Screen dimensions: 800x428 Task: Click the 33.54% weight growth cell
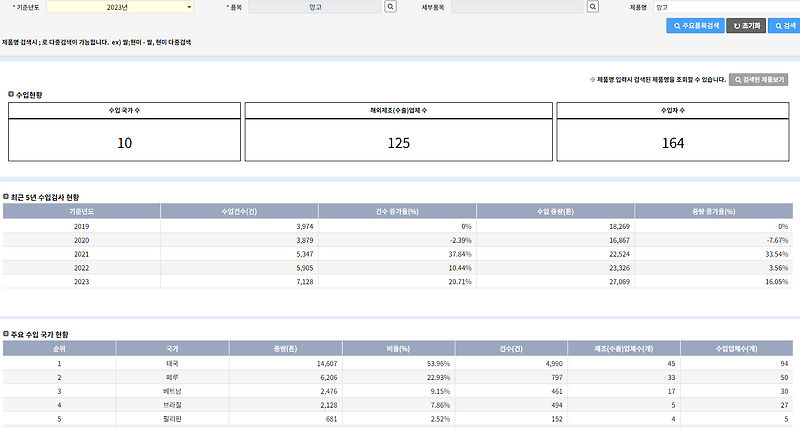(x=714, y=254)
